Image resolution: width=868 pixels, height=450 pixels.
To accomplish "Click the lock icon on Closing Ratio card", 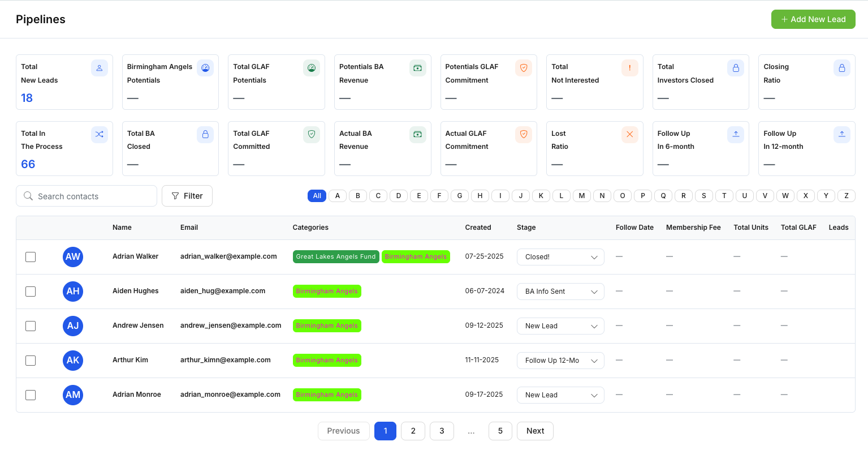I will click(841, 68).
